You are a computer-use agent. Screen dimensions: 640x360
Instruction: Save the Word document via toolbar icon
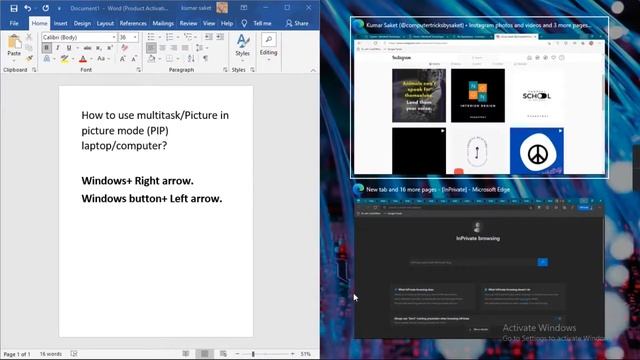click(14, 8)
